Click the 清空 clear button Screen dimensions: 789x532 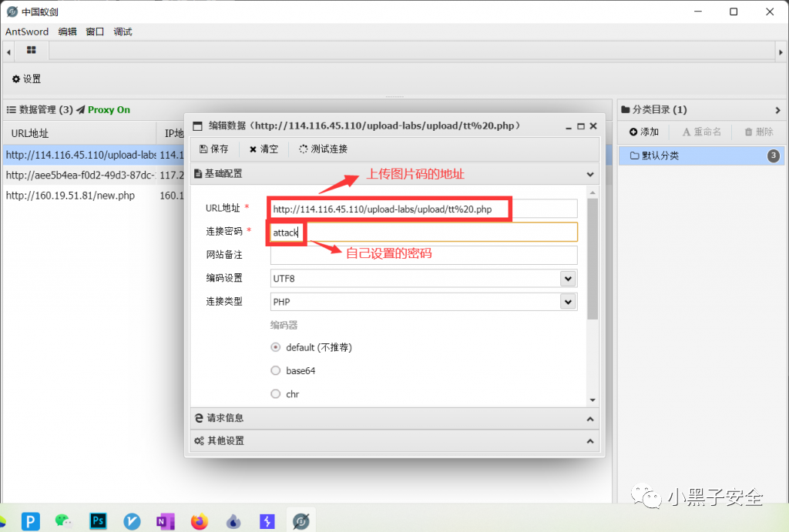(x=264, y=149)
